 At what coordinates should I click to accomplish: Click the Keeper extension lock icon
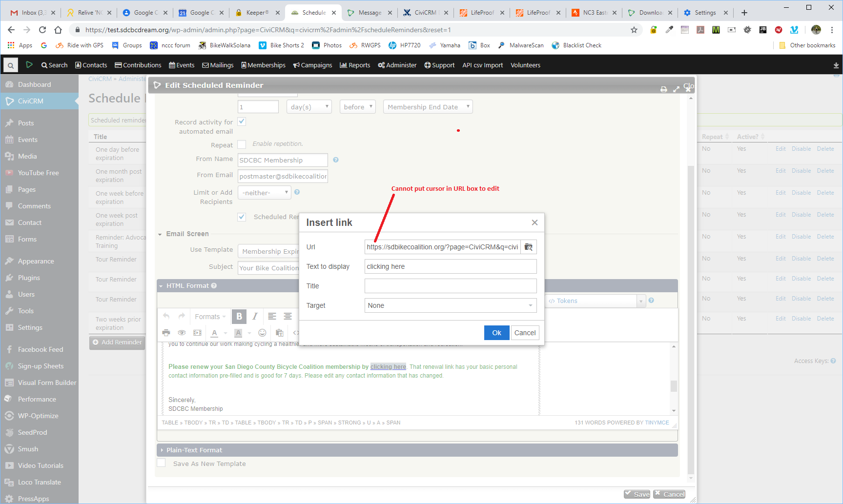[x=654, y=30]
